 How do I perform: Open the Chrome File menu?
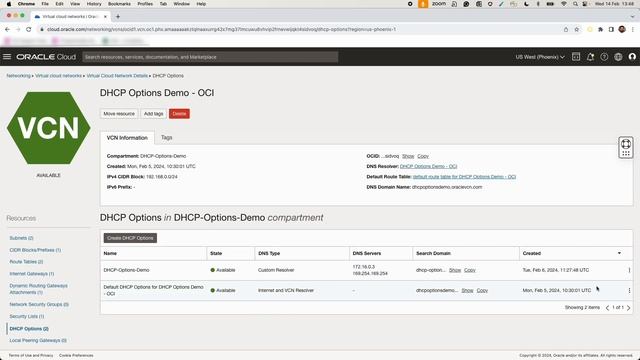click(x=45, y=4)
